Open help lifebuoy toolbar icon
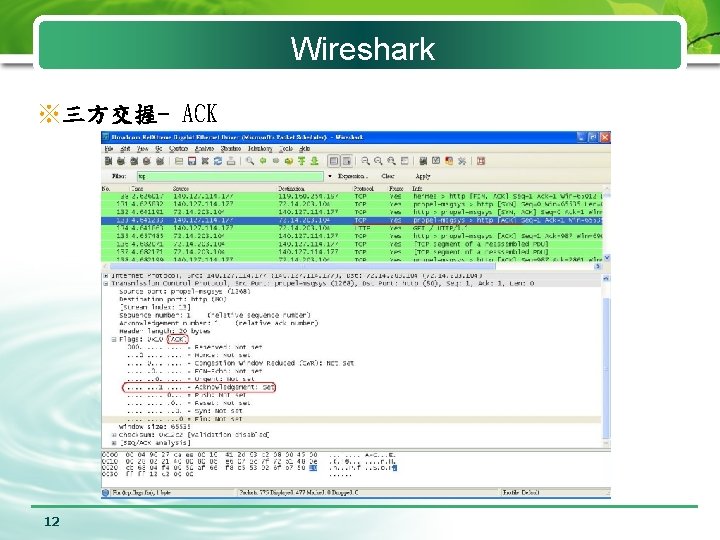 pyautogui.click(x=481, y=161)
